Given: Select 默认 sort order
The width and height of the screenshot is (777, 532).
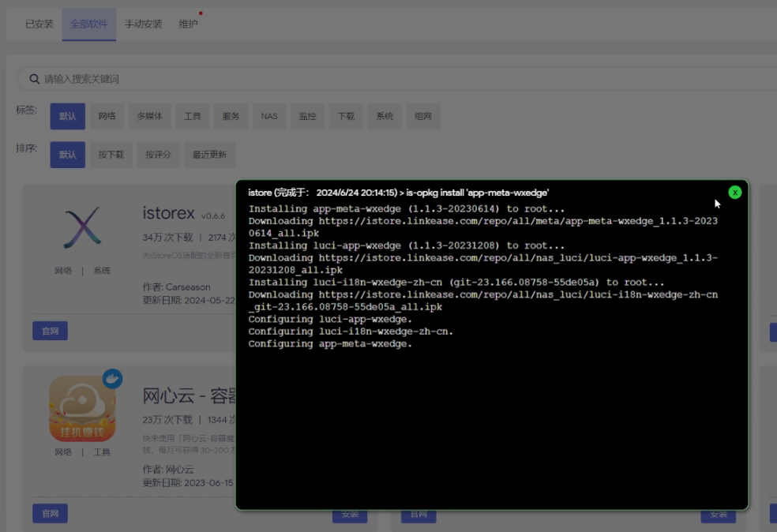Looking at the screenshot, I should click(67, 155).
